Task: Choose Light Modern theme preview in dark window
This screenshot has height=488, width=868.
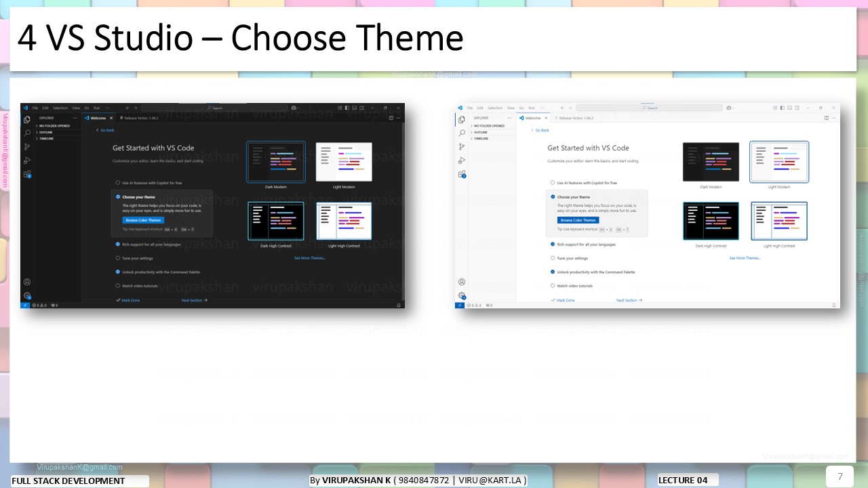Action: [344, 162]
